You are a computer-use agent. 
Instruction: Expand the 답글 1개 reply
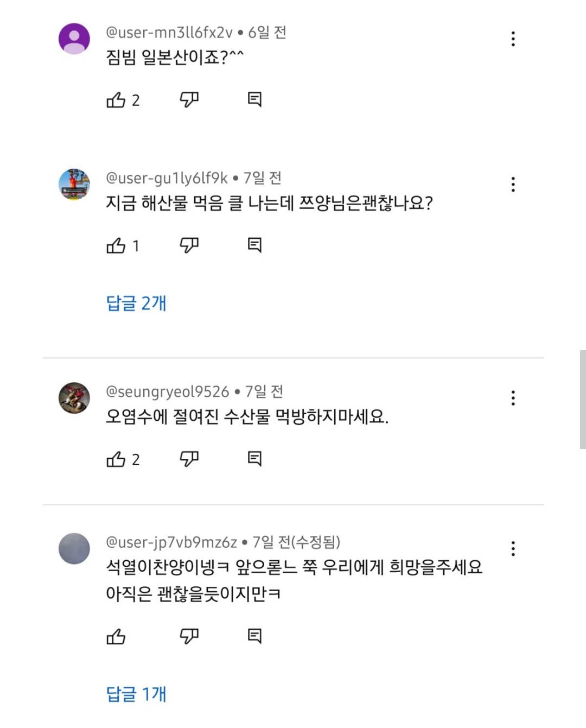click(x=136, y=694)
